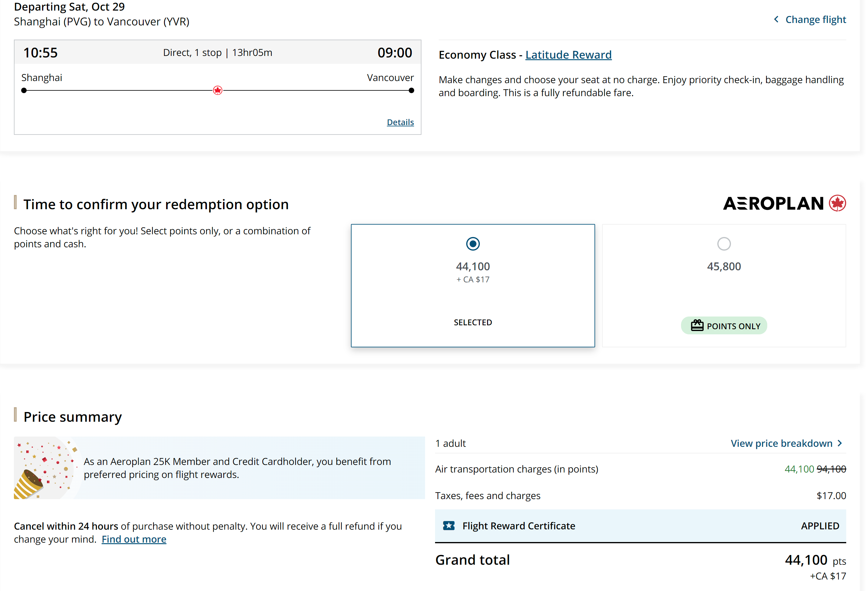Image resolution: width=868 pixels, height=591 pixels.
Task: Click the 'Departing Sat, Oct 29' heading
Action: click(x=69, y=7)
